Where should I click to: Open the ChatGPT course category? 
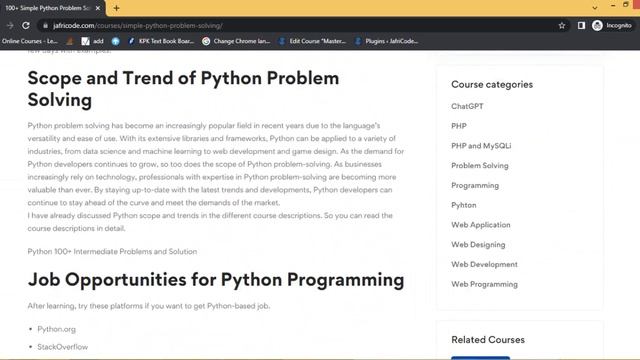[x=467, y=106]
